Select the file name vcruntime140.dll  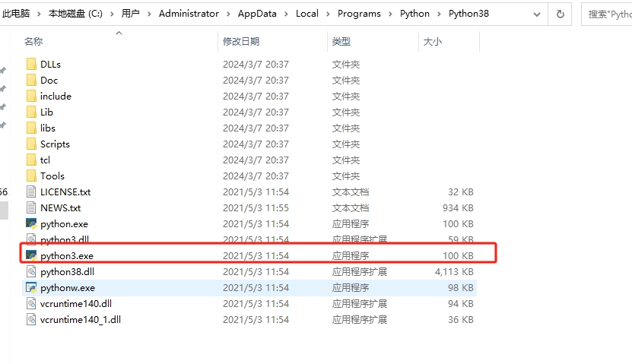click(x=76, y=304)
